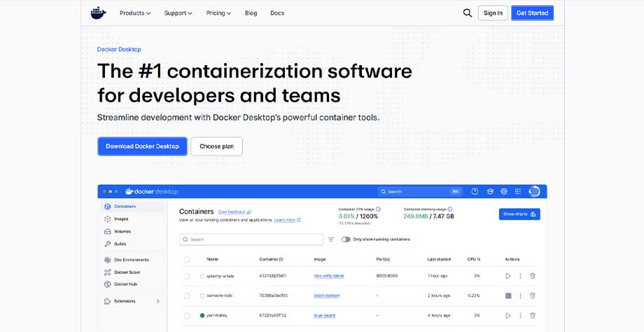The height and width of the screenshot is (332, 644).
Task: Click the Images icon in the sidebar
Action: [108, 219]
